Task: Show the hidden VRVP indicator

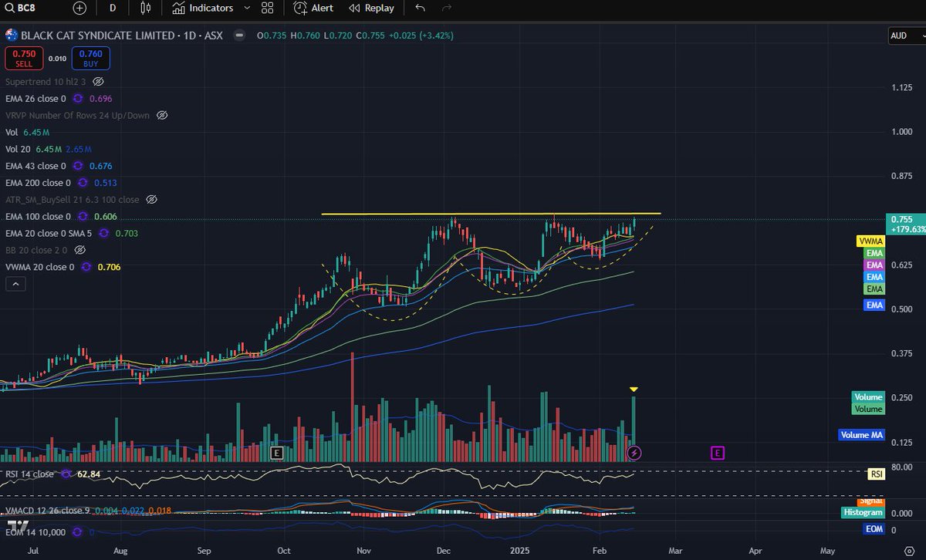Action: [162, 116]
